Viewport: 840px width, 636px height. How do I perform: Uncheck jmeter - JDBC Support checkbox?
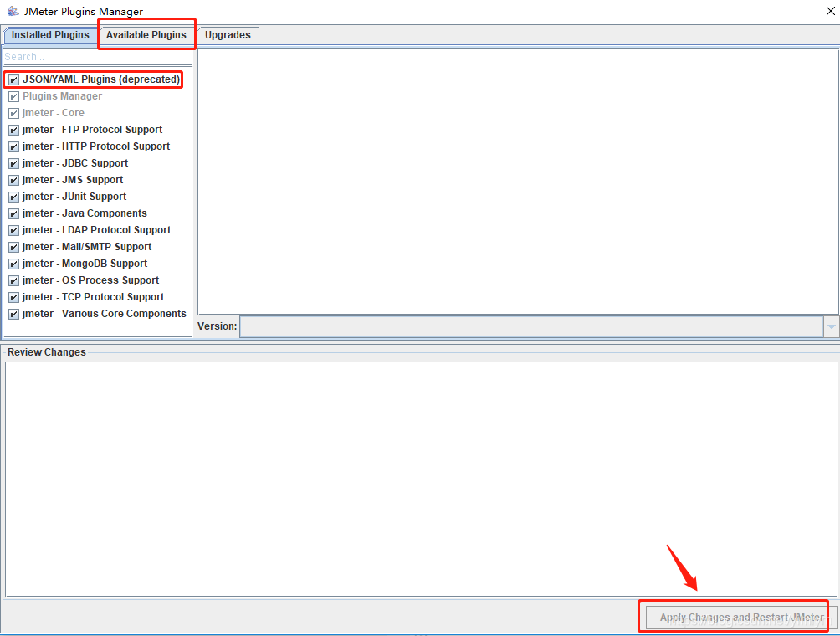[14, 163]
